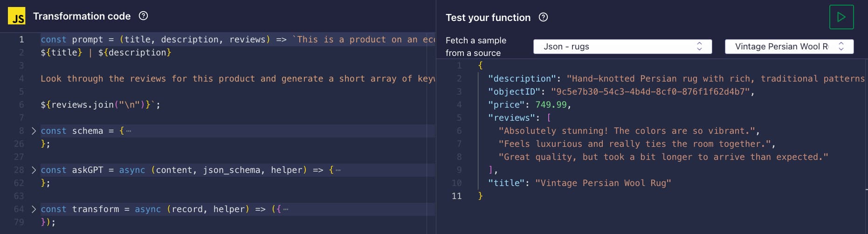Click closing '};' on code line 62

point(45,183)
